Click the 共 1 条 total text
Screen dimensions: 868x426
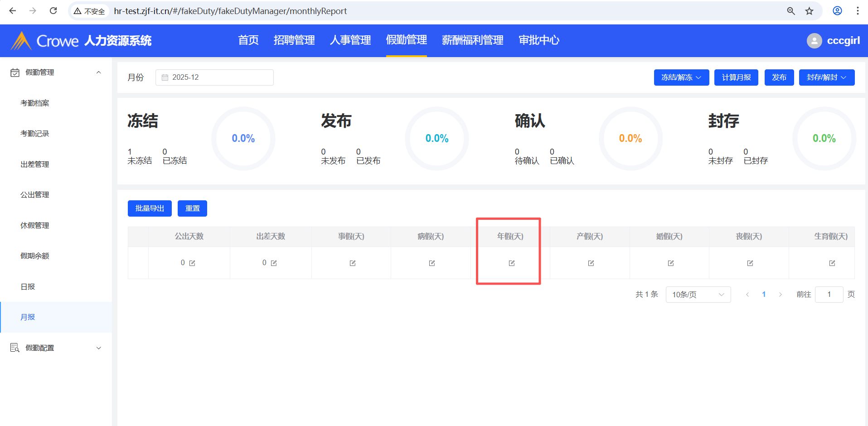point(647,295)
